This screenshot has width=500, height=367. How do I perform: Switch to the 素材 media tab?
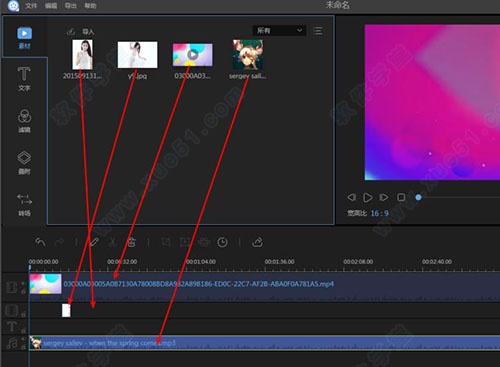coord(24,38)
